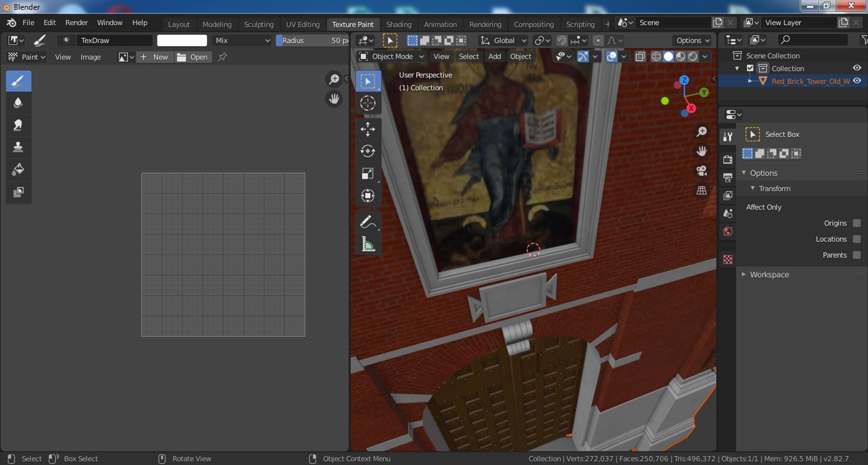
Task: Switch to wireframe viewport shading
Action: 656,57
